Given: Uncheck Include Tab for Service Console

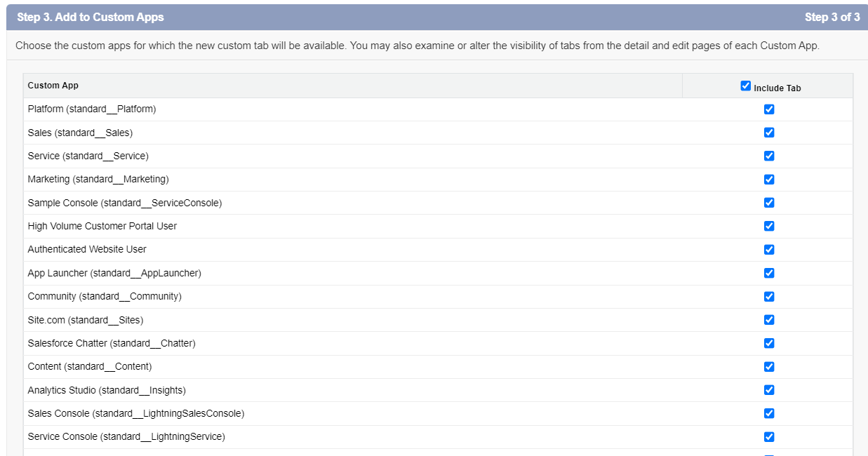Looking at the screenshot, I should (x=769, y=437).
